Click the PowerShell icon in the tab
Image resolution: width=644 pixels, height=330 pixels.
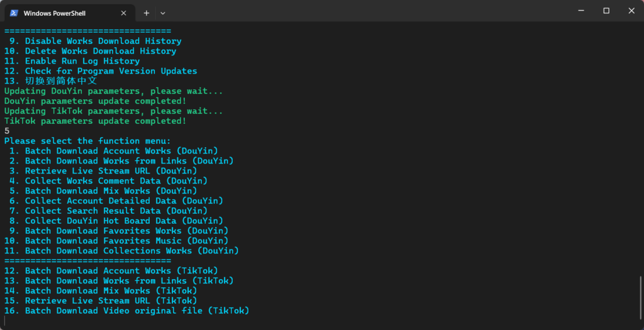pos(13,13)
